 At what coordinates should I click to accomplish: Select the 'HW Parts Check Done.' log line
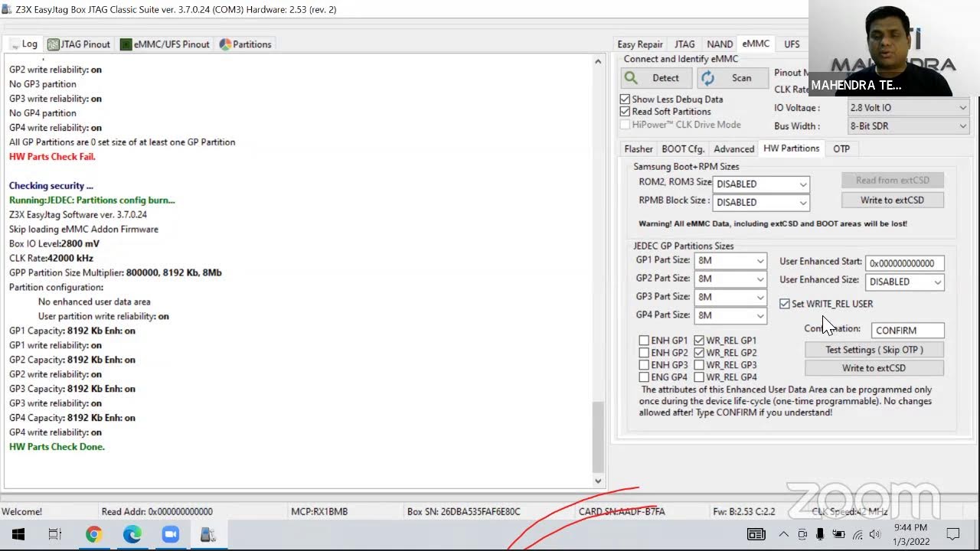coord(57,447)
